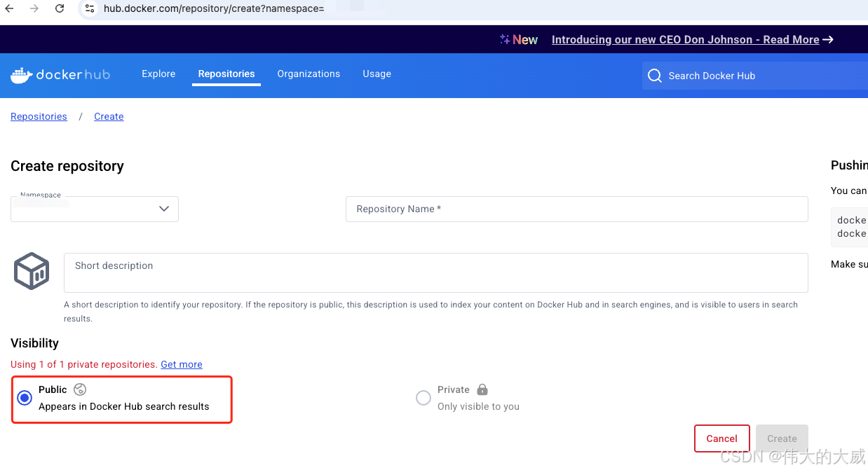Image resolution: width=868 pixels, height=470 pixels.
Task: Select the Public visibility radio button
Action: (25, 398)
